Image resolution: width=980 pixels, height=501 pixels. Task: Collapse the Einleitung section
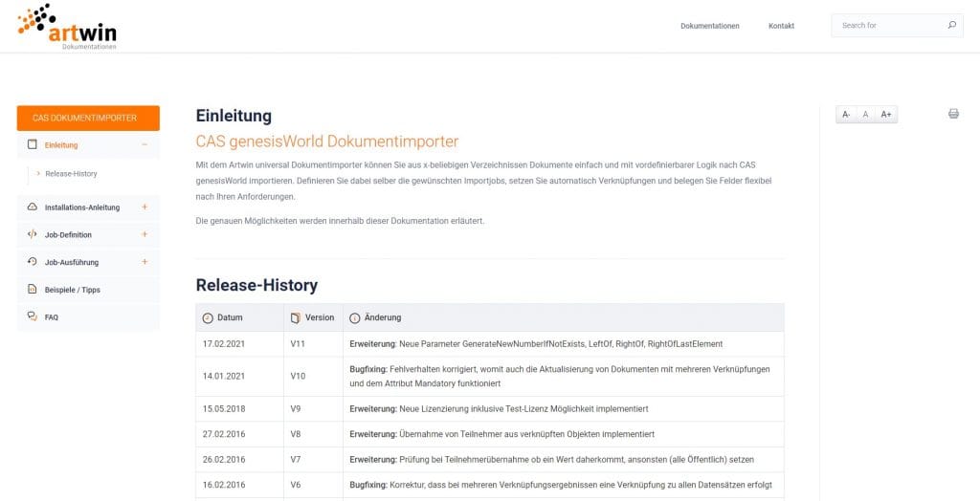(x=145, y=145)
